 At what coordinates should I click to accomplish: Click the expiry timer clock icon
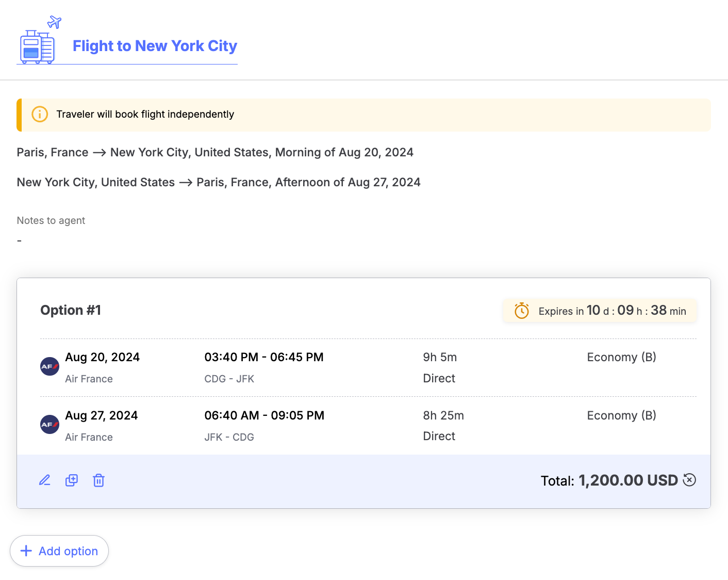pos(522,311)
